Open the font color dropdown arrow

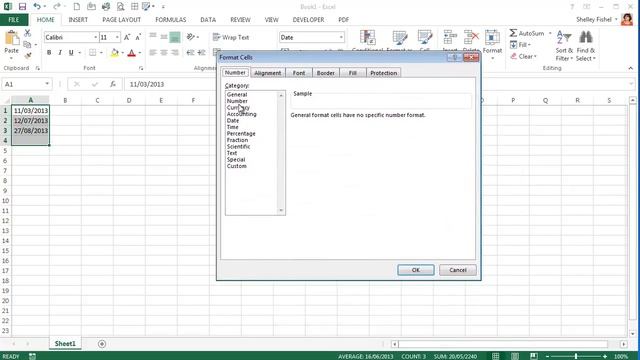pyautogui.click(x=140, y=53)
